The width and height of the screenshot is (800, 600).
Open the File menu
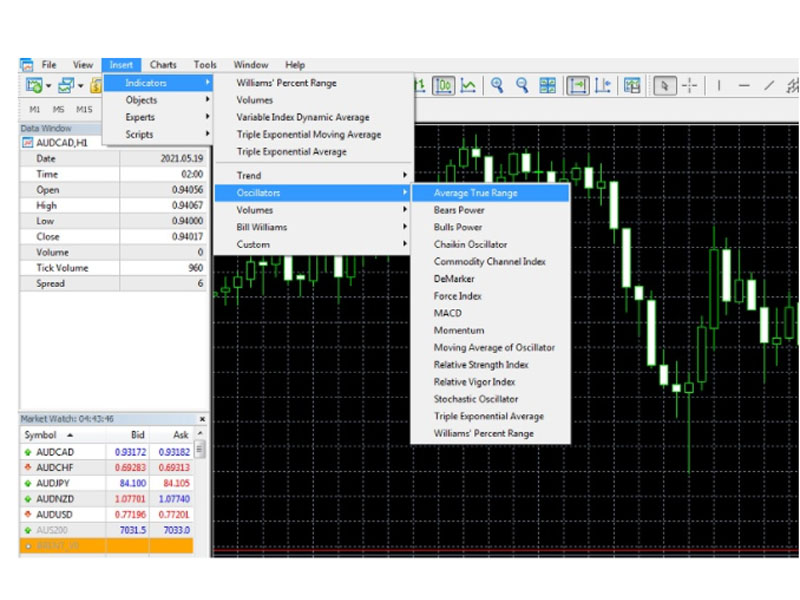pos(49,65)
